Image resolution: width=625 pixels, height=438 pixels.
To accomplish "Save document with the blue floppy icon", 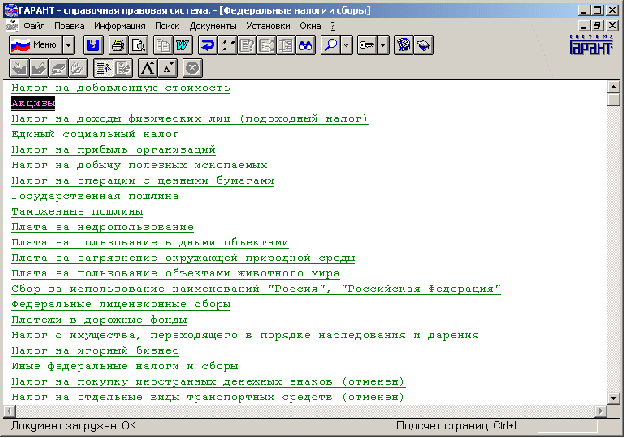I will (x=93, y=45).
